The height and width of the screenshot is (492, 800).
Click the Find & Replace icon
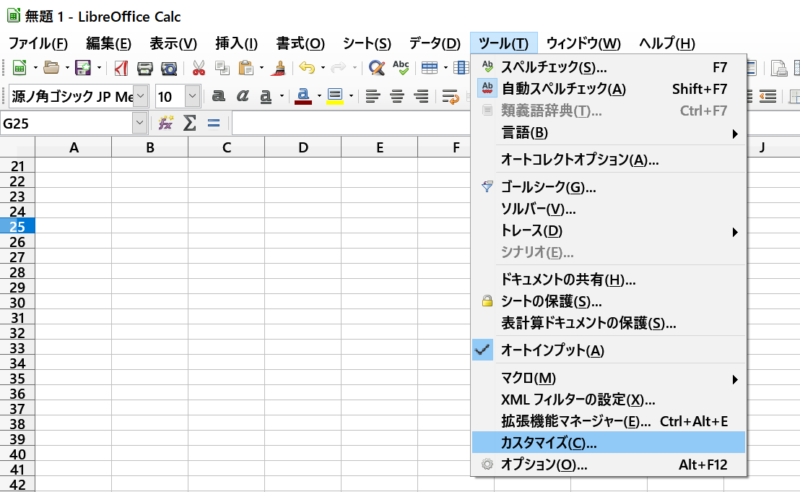click(x=376, y=68)
